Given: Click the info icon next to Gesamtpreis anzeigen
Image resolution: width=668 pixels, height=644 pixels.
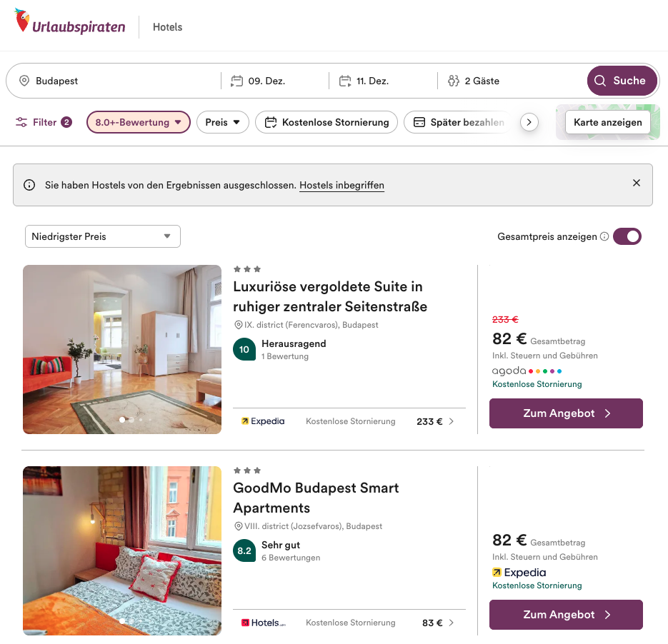Looking at the screenshot, I should pyautogui.click(x=604, y=237).
